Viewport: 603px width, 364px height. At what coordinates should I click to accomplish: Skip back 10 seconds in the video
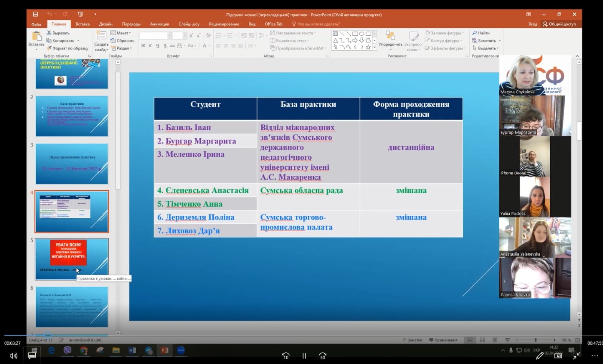pyautogui.click(x=286, y=355)
